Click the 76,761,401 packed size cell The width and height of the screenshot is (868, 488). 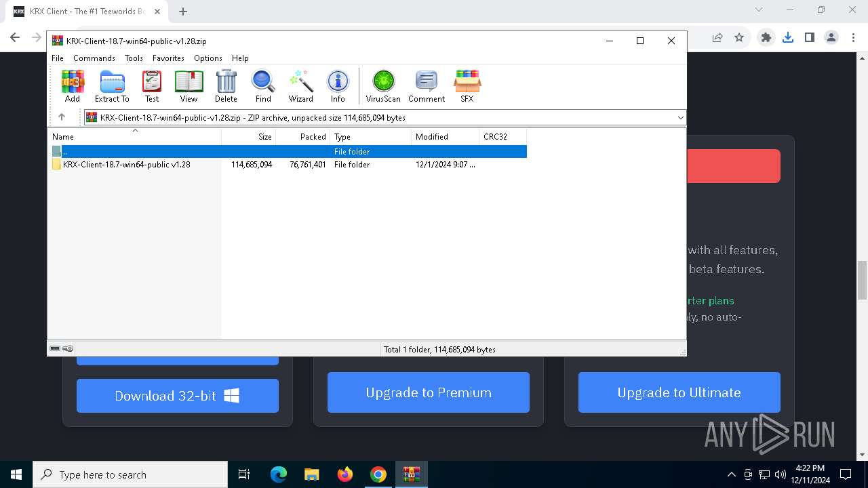307,165
